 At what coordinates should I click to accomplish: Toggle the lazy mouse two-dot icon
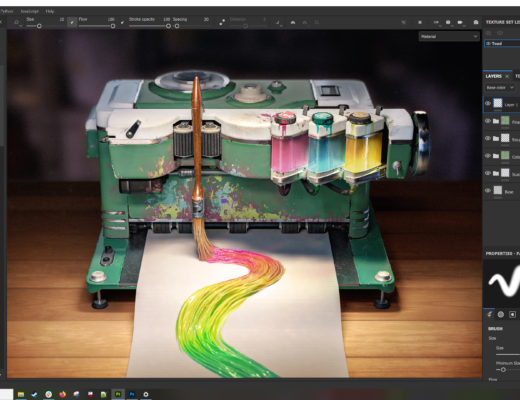pyautogui.click(x=222, y=22)
